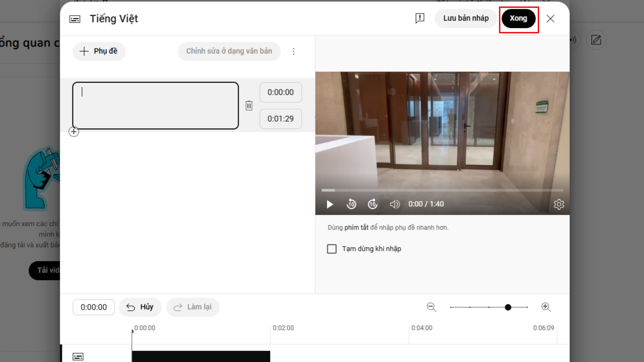Open three-dot more options menu

[x=294, y=51]
